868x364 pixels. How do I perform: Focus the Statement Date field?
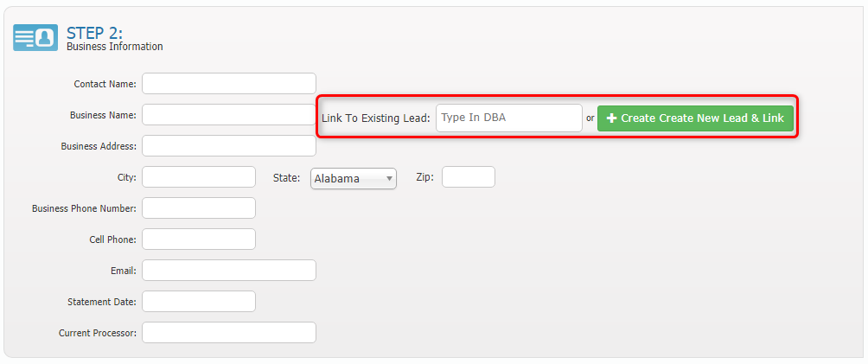pyautogui.click(x=199, y=302)
